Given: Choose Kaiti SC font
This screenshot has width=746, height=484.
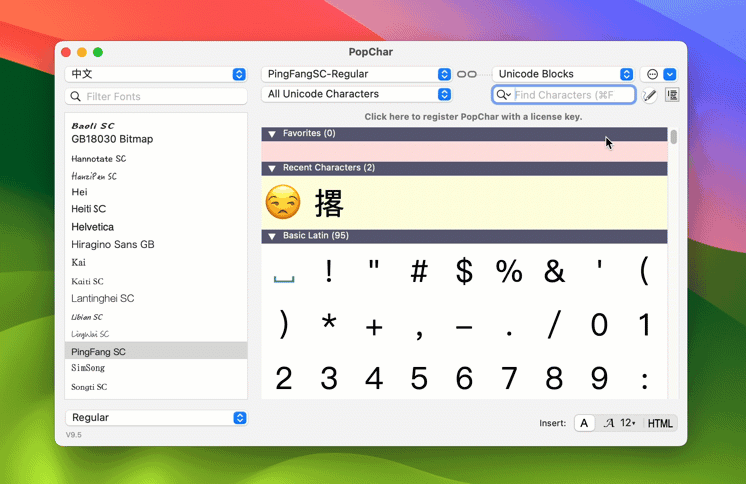Looking at the screenshot, I should (x=87, y=281).
